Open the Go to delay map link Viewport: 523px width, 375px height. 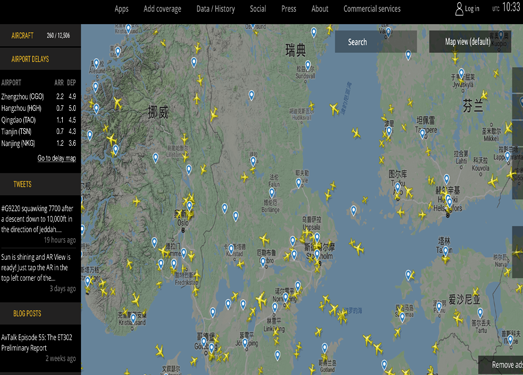(x=57, y=158)
